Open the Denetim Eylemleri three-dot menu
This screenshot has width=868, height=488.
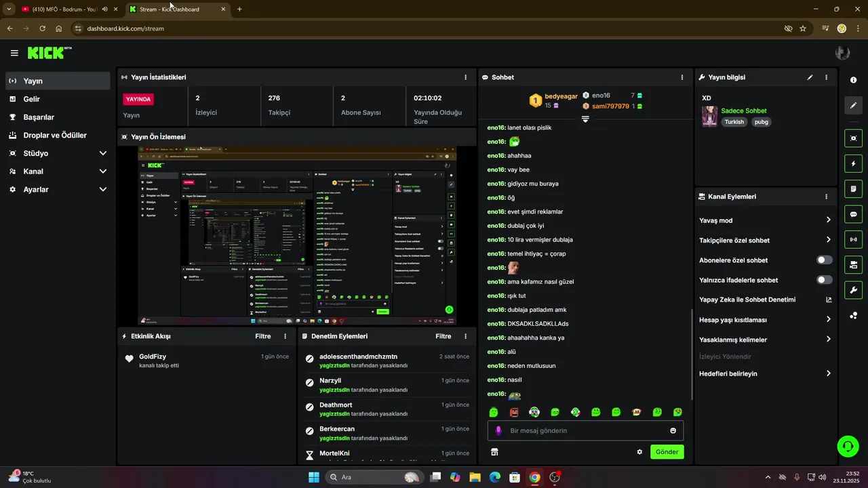[465, 336]
